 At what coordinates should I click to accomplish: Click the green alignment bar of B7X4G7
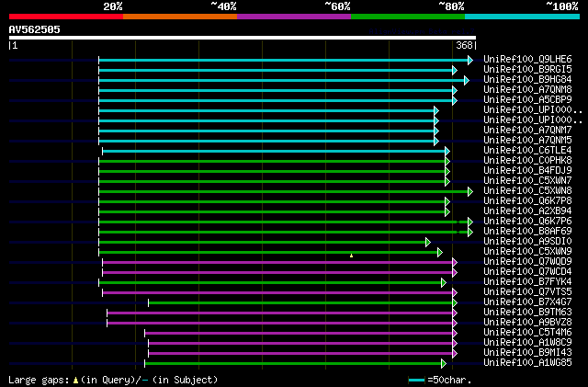point(300,303)
